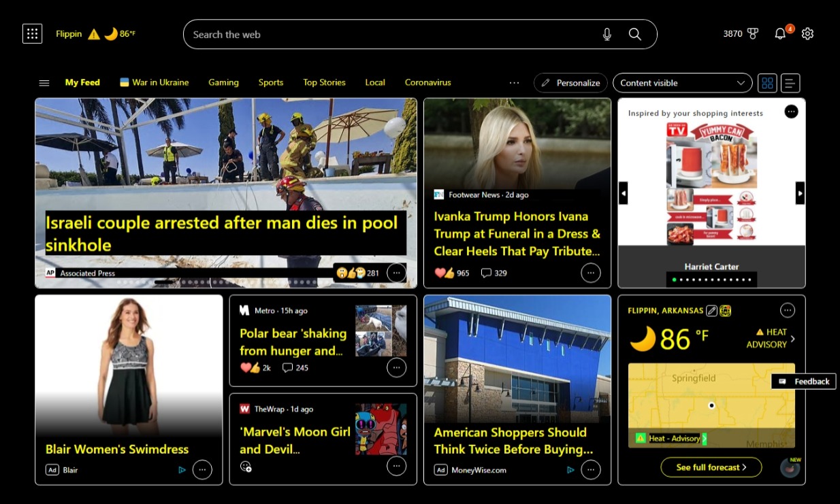Open the Microsoft Rewards trophy icon
Image resolution: width=840 pixels, height=504 pixels.
coord(752,34)
